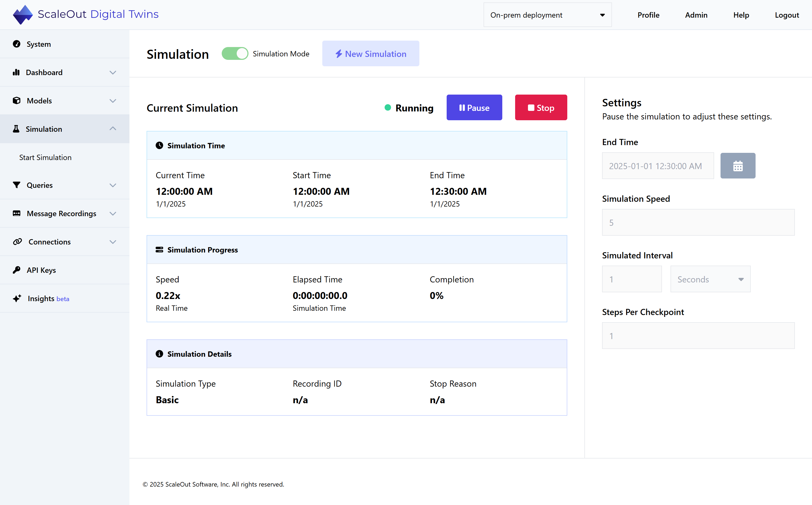Screen dimensions: 812x505
Task: Click the green Running status dot
Action: [388, 107]
